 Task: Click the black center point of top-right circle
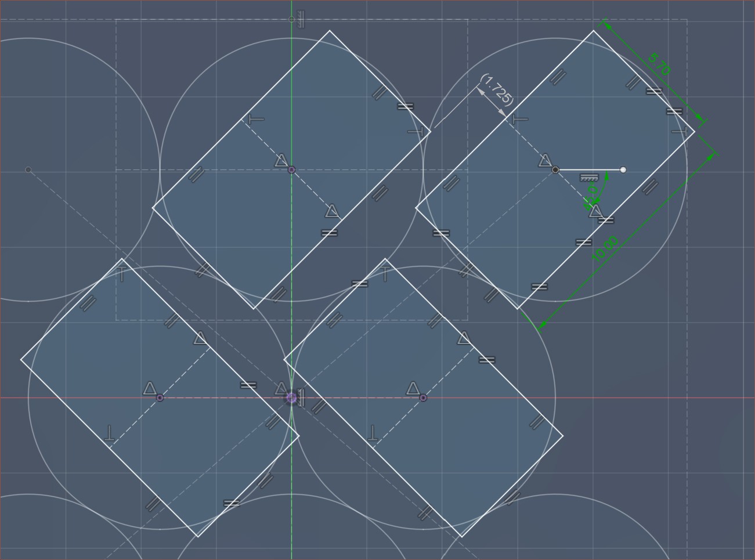click(555, 170)
